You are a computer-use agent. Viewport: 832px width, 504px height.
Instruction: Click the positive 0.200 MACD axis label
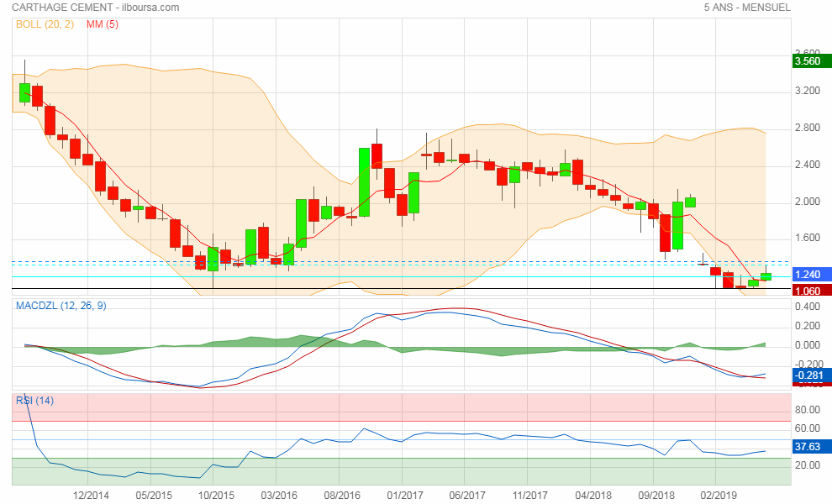(808, 326)
